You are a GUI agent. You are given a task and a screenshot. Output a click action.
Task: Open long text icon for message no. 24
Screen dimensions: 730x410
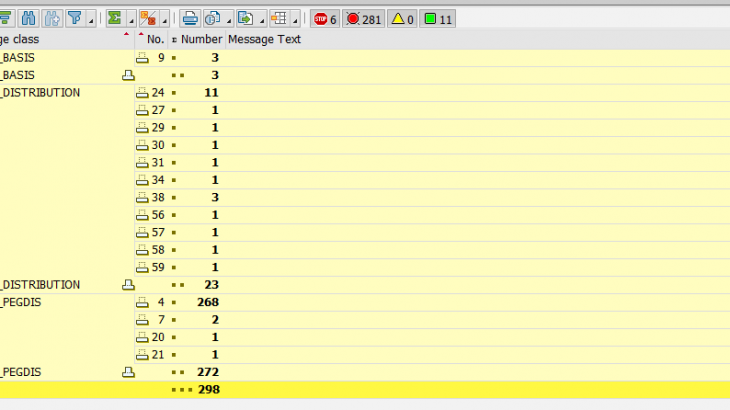click(x=142, y=93)
